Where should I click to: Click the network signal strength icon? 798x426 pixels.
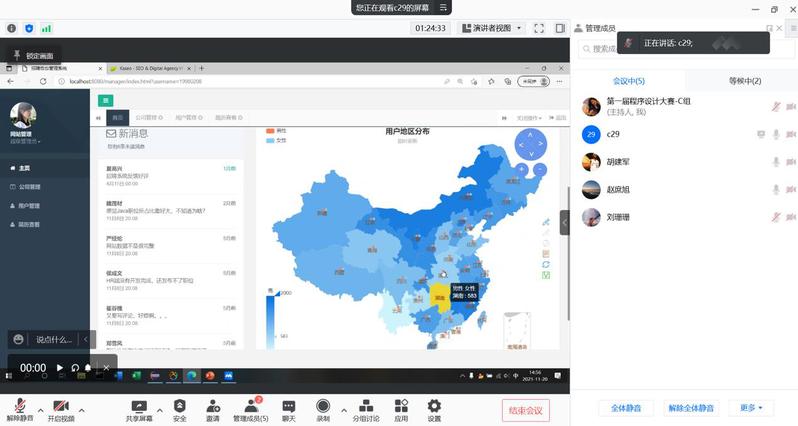click(x=46, y=29)
